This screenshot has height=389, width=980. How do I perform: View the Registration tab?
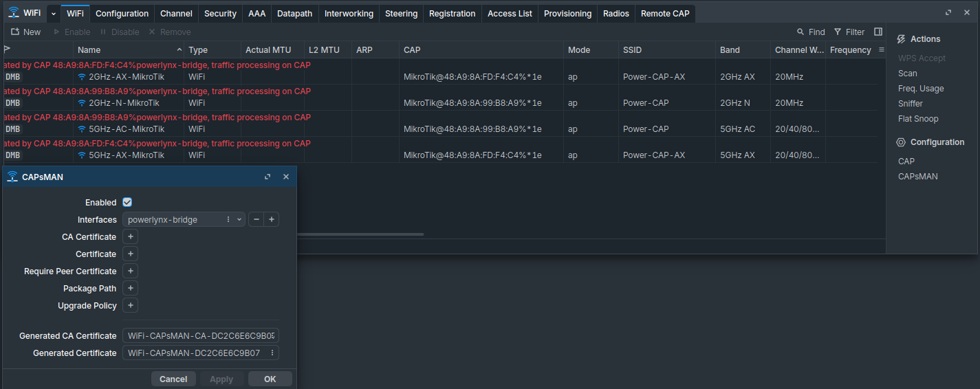click(452, 14)
